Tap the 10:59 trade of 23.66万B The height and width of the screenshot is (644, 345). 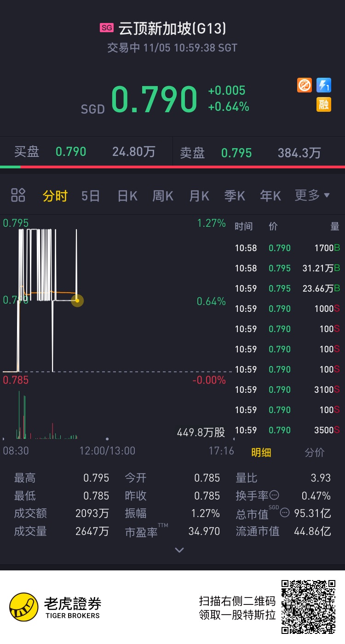pos(287,288)
